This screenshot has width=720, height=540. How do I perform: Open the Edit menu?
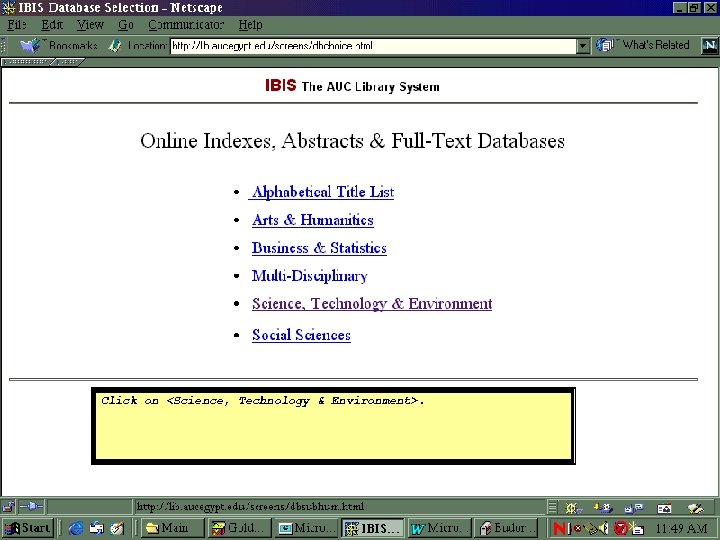52,25
